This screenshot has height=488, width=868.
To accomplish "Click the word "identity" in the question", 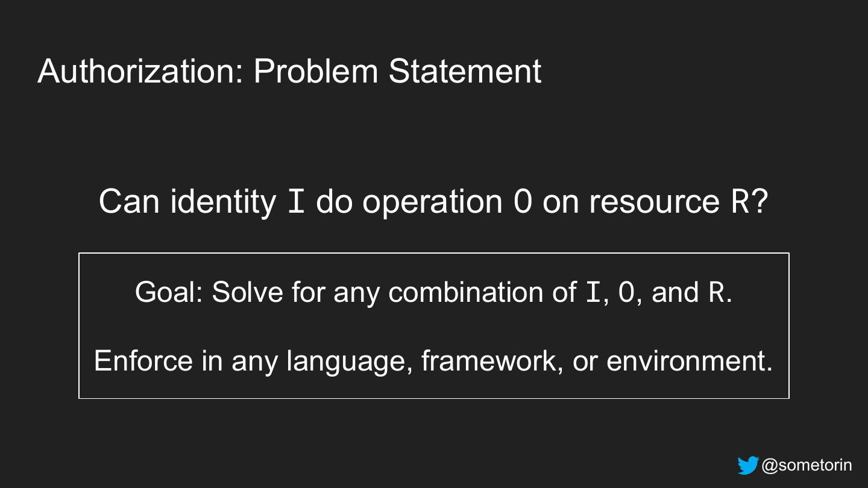I will 223,201.
